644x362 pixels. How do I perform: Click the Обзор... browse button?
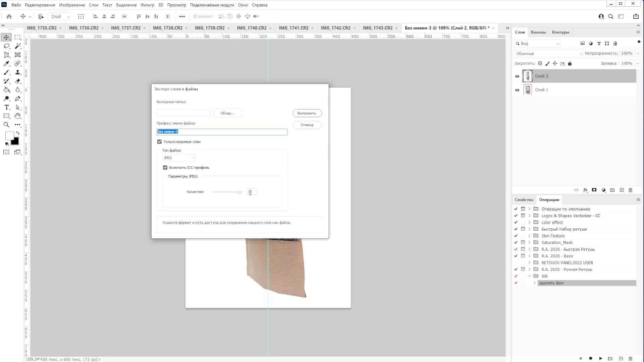[227, 113]
